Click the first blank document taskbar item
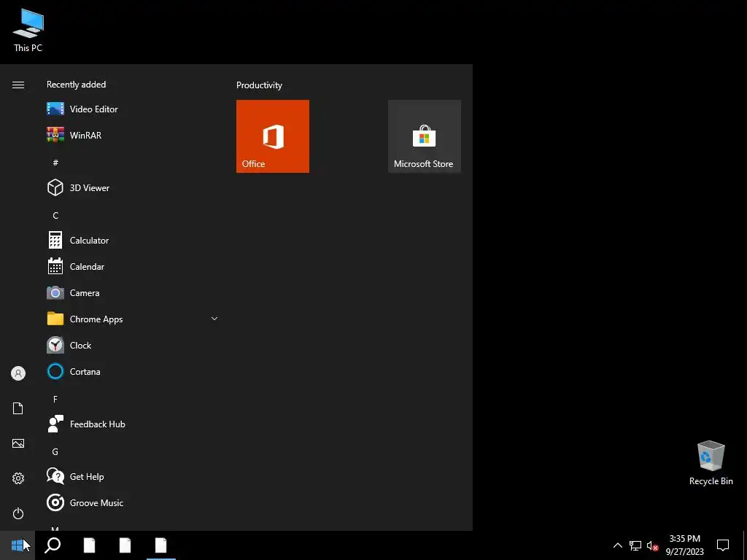Viewport: 747px width, 560px height. pyautogui.click(x=89, y=545)
